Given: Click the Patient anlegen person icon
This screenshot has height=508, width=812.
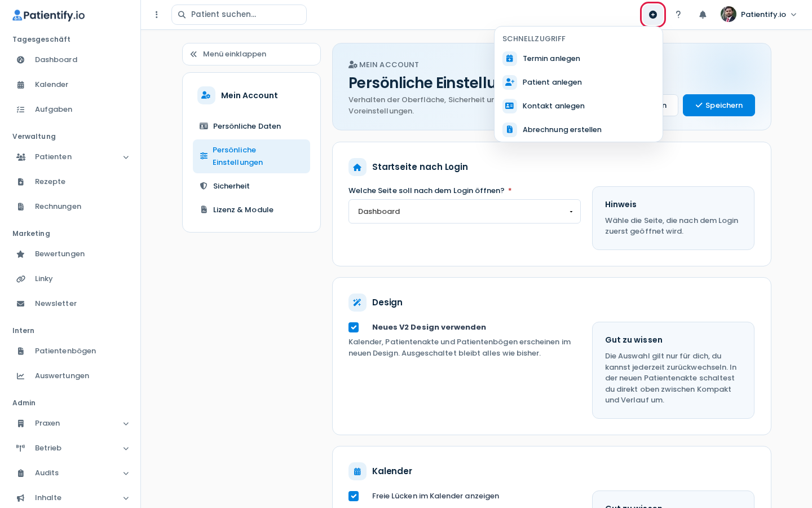Looking at the screenshot, I should [510, 82].
